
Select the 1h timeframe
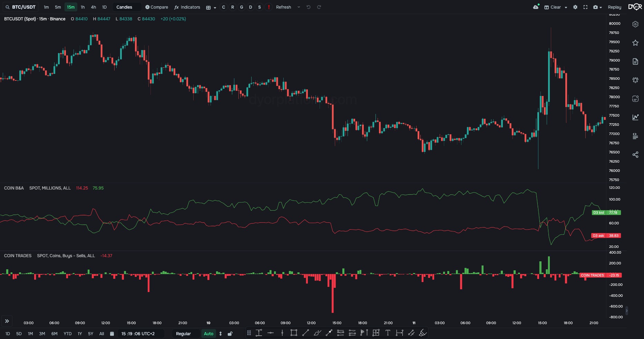[x=83, y=7]
